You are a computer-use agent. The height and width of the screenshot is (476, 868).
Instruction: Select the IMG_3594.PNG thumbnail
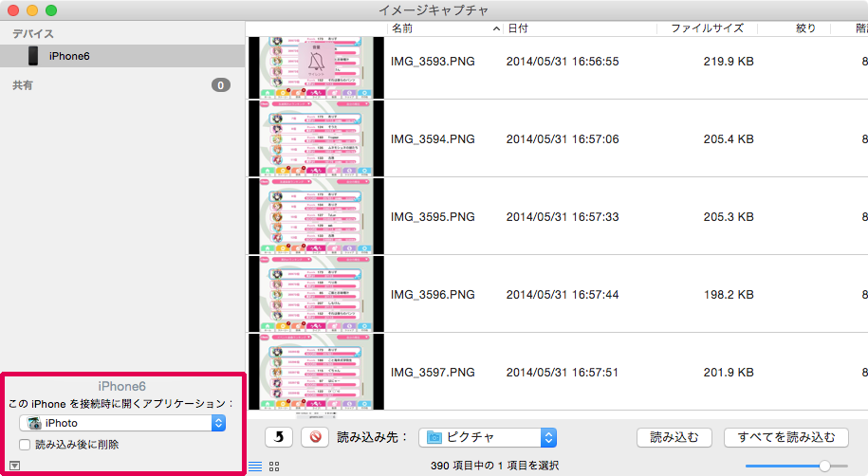tap(316, 138)
